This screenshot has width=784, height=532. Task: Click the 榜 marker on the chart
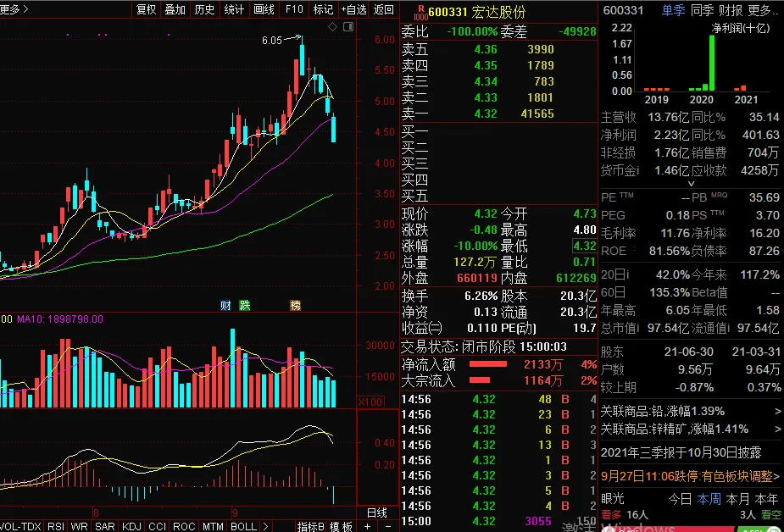(296, 305)
